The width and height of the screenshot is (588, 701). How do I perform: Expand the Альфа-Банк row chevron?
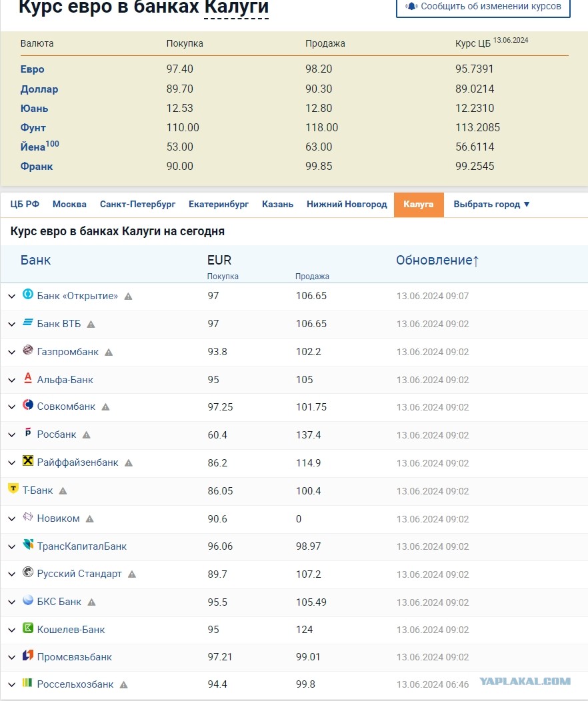point(12,380)
